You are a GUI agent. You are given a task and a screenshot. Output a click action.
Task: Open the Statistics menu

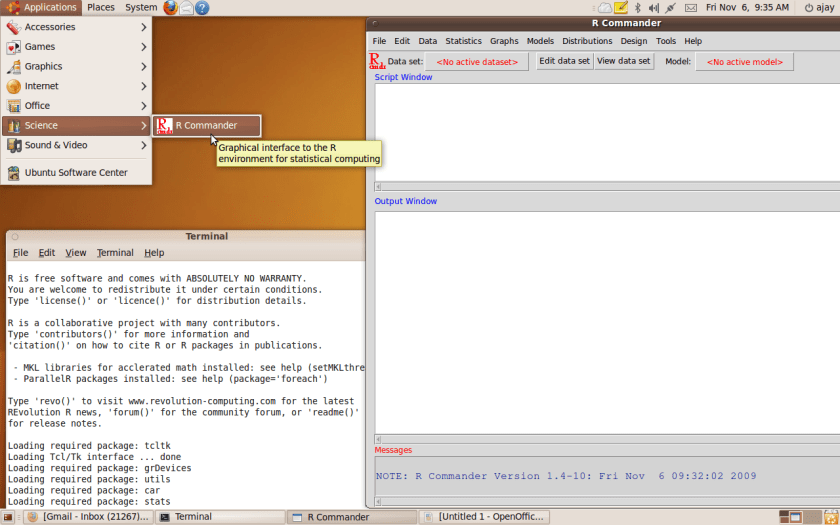(463, 41)
